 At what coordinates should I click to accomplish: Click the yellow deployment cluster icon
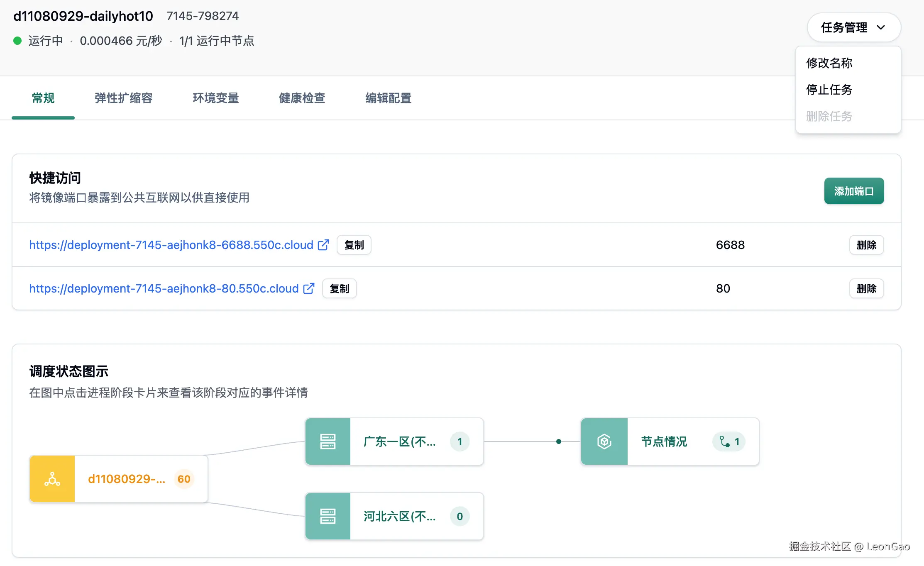pyautogui.click(x=52, y=479)
